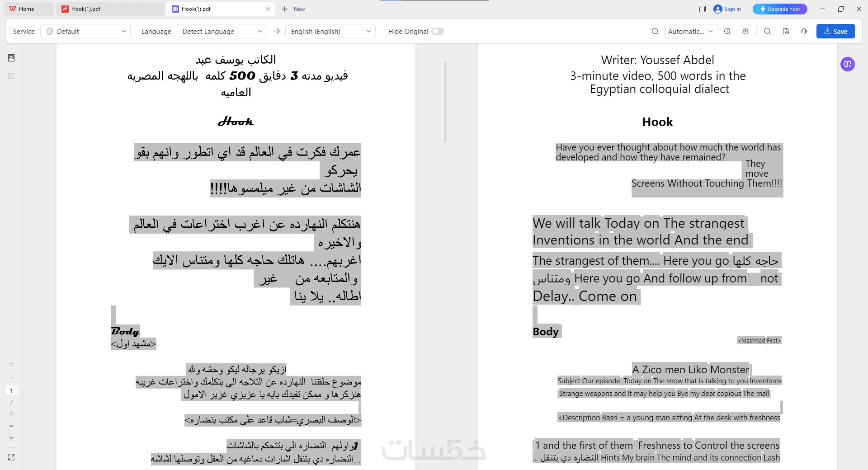
Task: Click the translated 'Body' heading
Action: 546,332
